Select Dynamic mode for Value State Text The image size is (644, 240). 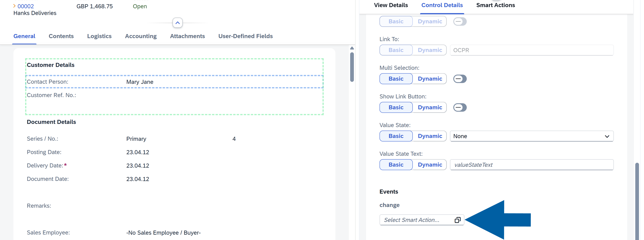click(430, 165)
